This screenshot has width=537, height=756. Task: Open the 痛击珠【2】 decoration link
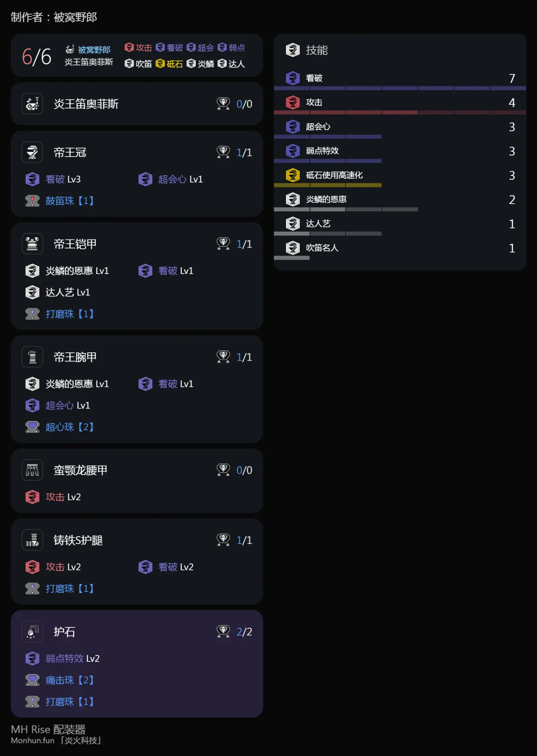[x=70, y=680]
